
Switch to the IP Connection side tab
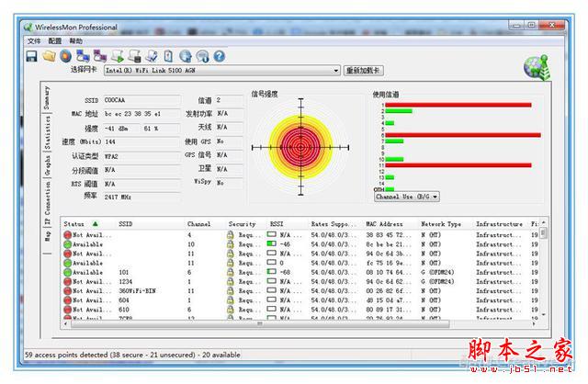[x=47, y=203]
